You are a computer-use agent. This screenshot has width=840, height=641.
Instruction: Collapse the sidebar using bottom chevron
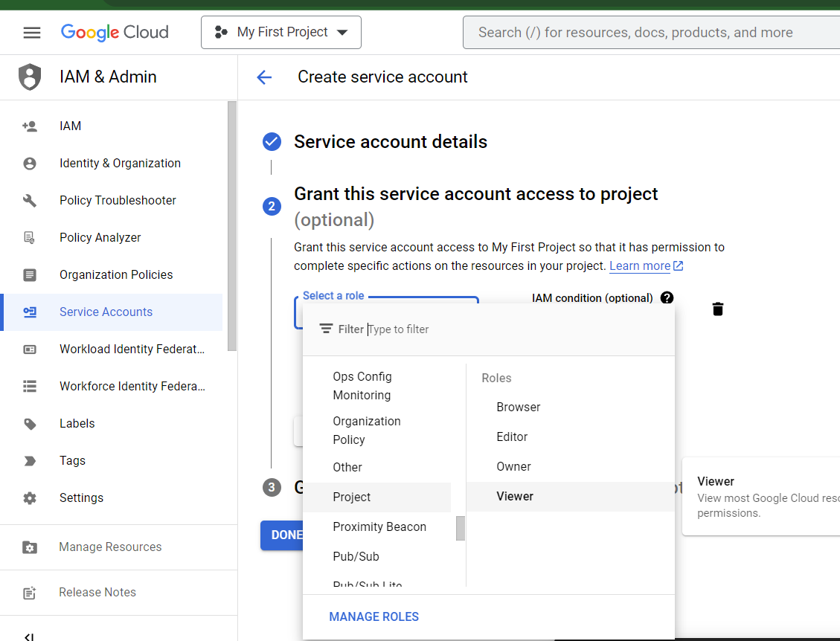tap(29, 636)
